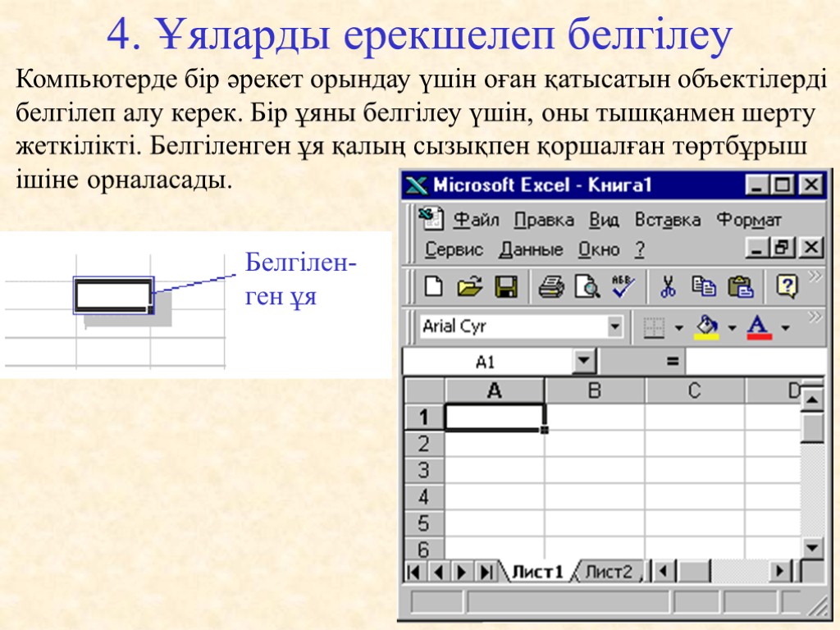Image resolution: width=840 pixels, height=630 pixels.
Task: Select row 5 header
Action: click(x=424, y=523)
